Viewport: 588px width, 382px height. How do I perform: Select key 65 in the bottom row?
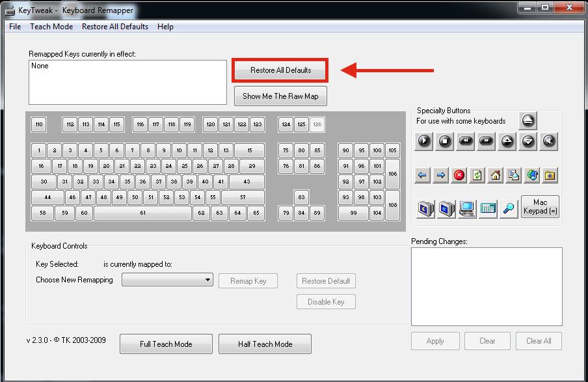click(256, 213)
